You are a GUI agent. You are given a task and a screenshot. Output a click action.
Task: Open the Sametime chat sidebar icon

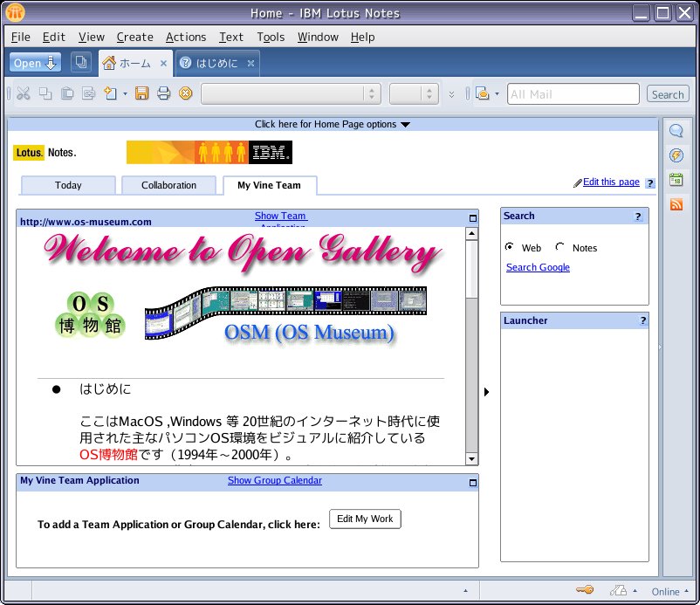pos(676,131)
